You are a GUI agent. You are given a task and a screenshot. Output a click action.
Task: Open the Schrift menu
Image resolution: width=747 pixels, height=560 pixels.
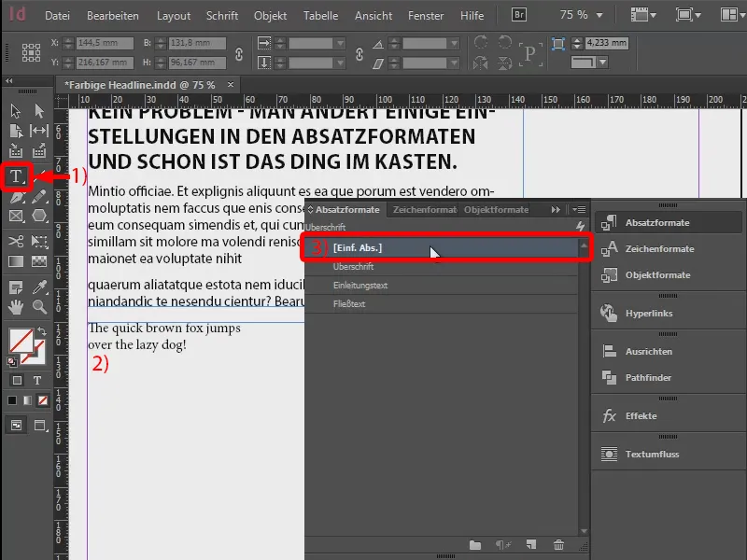click(x=222, y=16)
